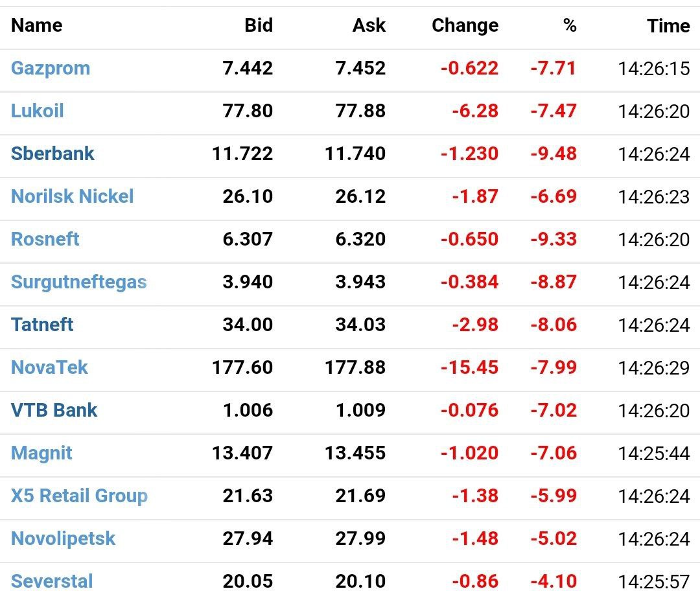Sort table by Name column header

tap(36, 26)
